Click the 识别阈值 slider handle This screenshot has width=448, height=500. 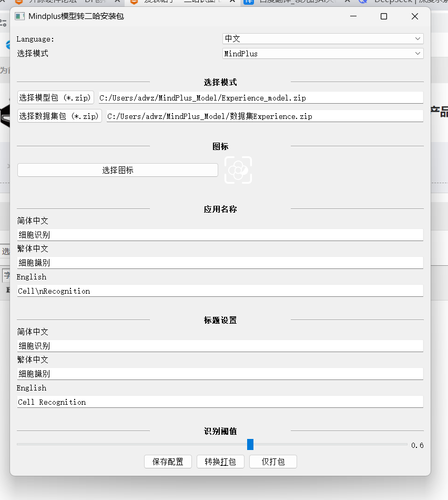(x=250, y=445)
